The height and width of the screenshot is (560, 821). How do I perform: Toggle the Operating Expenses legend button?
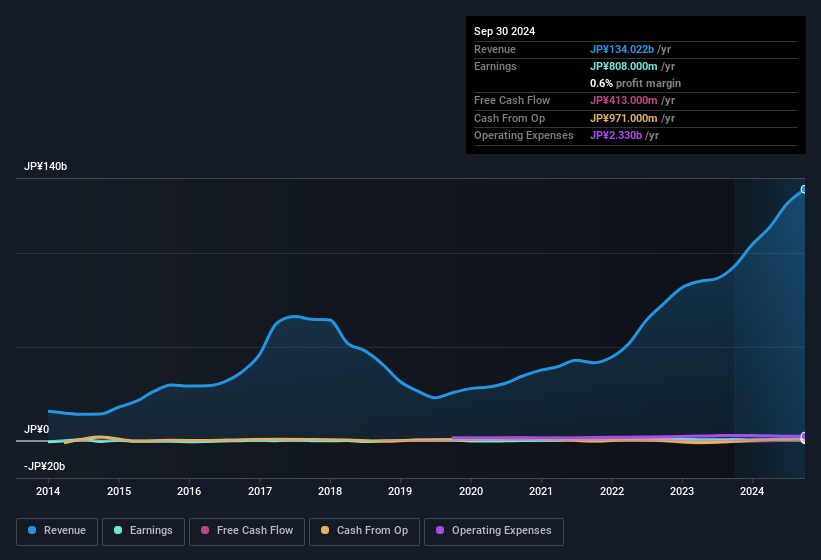(494, 531)
